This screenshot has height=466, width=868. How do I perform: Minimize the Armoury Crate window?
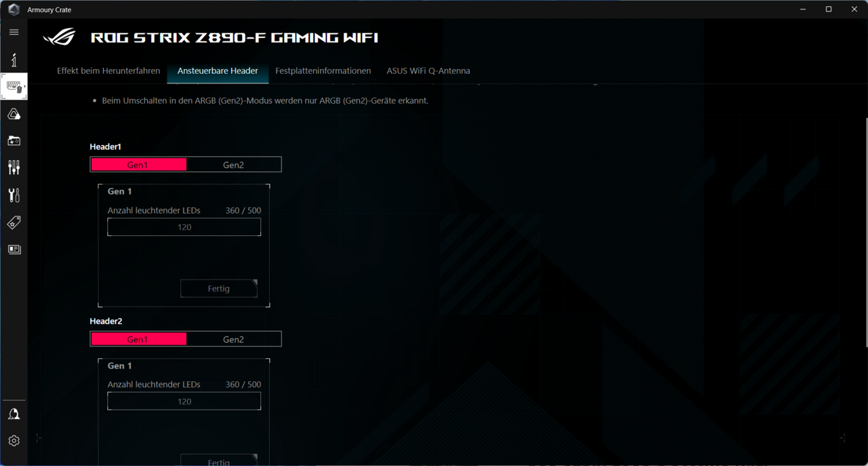click(x=803, y=9)
